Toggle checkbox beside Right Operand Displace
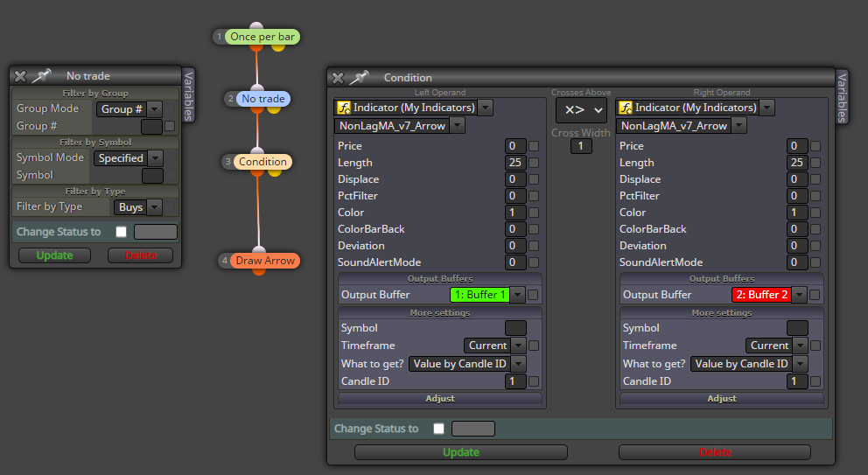The image size is (868, 475). tap(815, 179)
